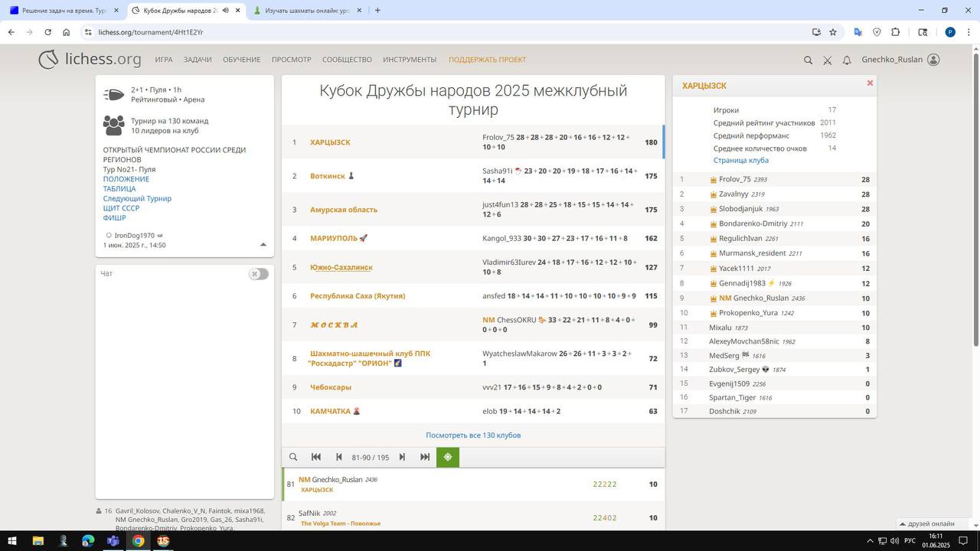Click Посмотреть все 130 клубов
The width and height of the screenshot is (980, 551).
pyautogui.click(x=473, y=435)
